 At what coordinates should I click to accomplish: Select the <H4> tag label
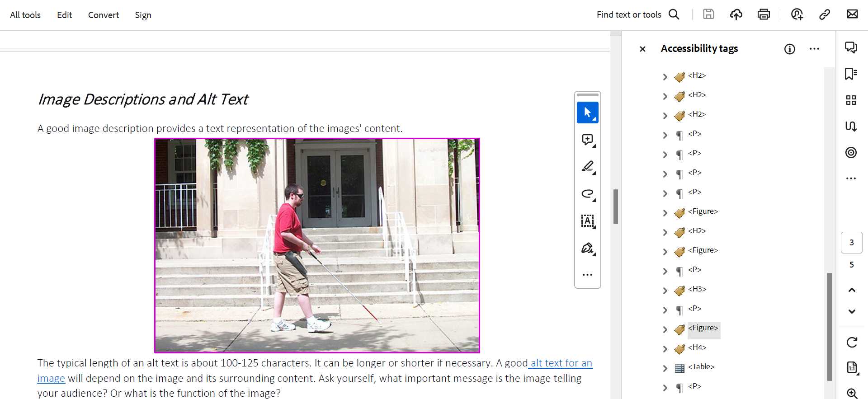pos(697,347)
